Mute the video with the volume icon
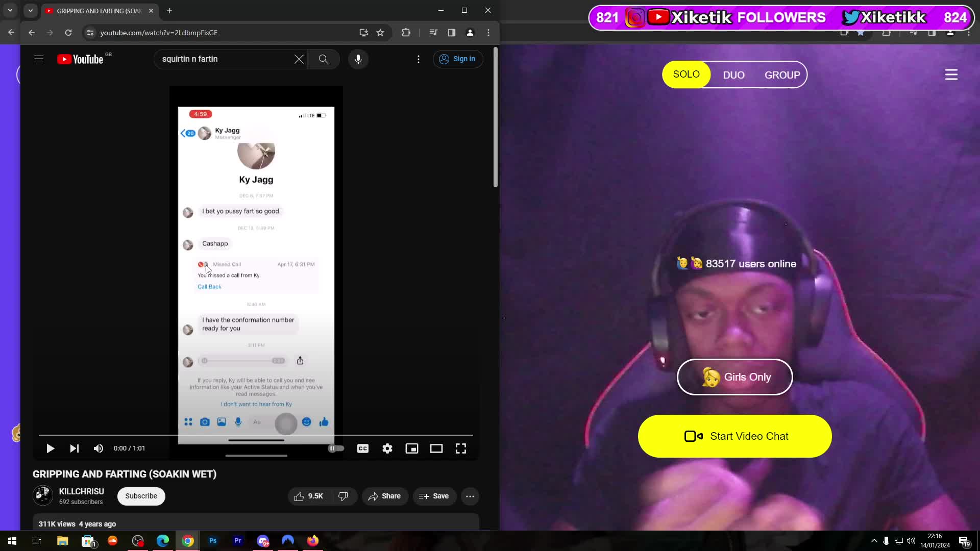980x551 pixels. (98, 448)
